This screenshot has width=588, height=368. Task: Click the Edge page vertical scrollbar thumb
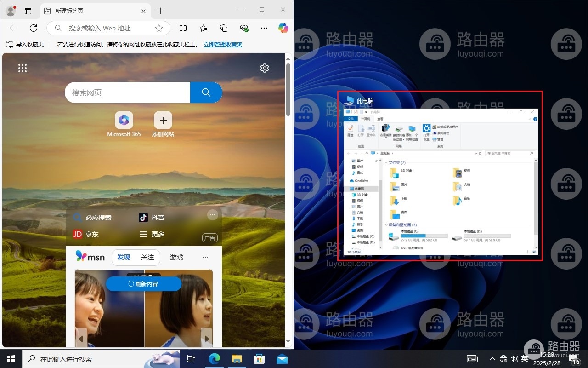pos(288,89)
